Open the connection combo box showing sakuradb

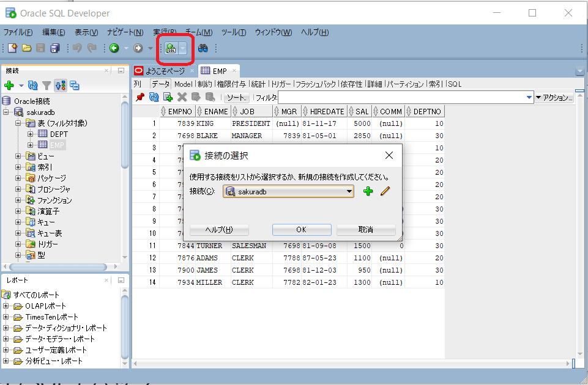click(288, 191)
